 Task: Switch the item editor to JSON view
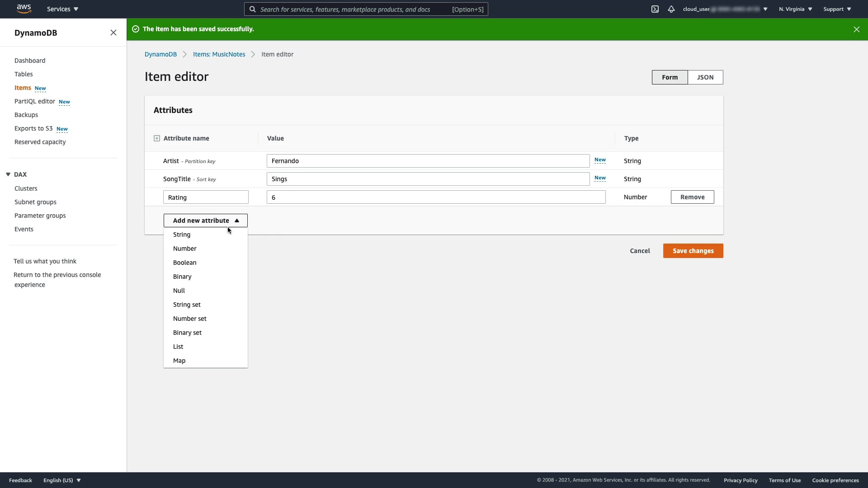coord(705,77)
